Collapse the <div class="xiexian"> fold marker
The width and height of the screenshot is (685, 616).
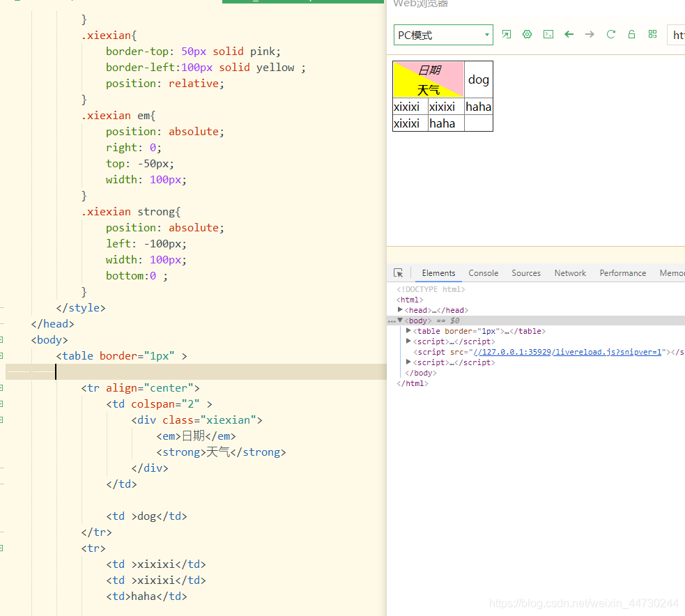point(1,419)
